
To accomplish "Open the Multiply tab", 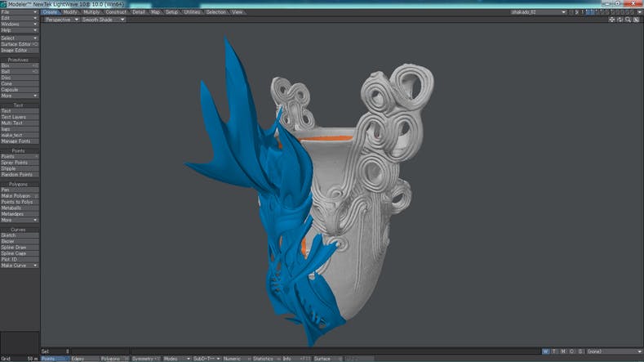I will 91,12.
